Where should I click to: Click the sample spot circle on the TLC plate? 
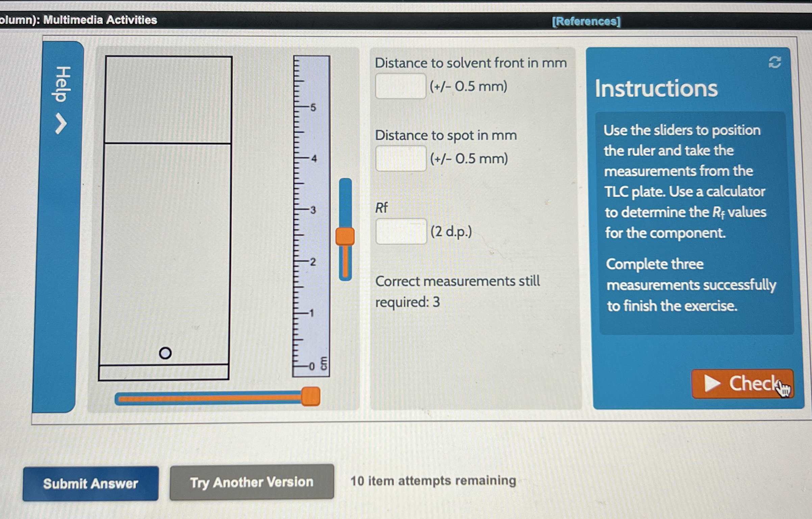[x=165, y=353]
